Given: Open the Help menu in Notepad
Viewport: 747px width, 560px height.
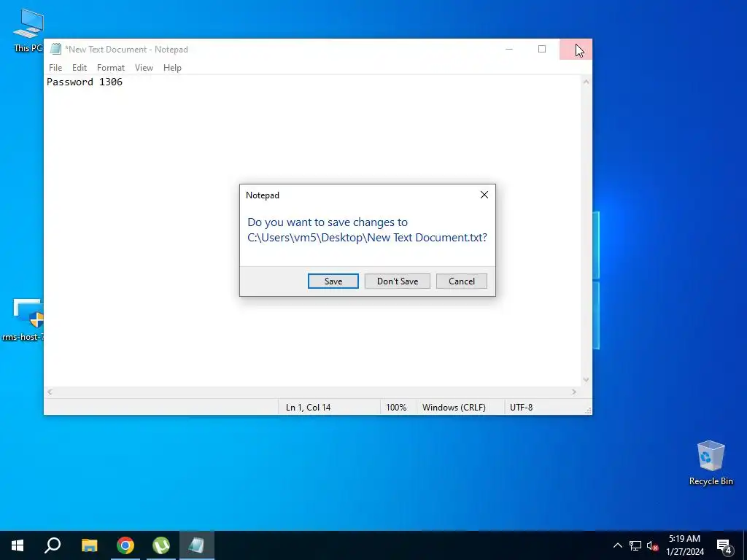Looking at the screenshot, I should click(x=172, y=68).
